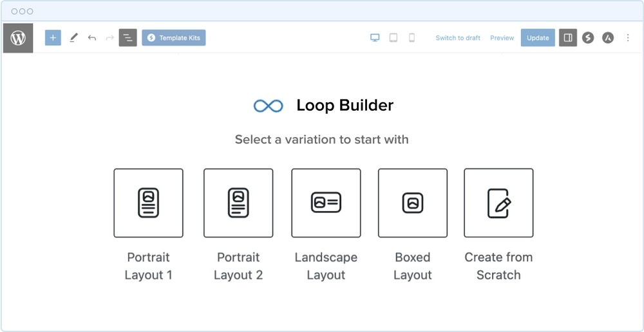Choose the Create from Scratch tile
The height and width of the screenshot is (332, 644).
[498, 203]
